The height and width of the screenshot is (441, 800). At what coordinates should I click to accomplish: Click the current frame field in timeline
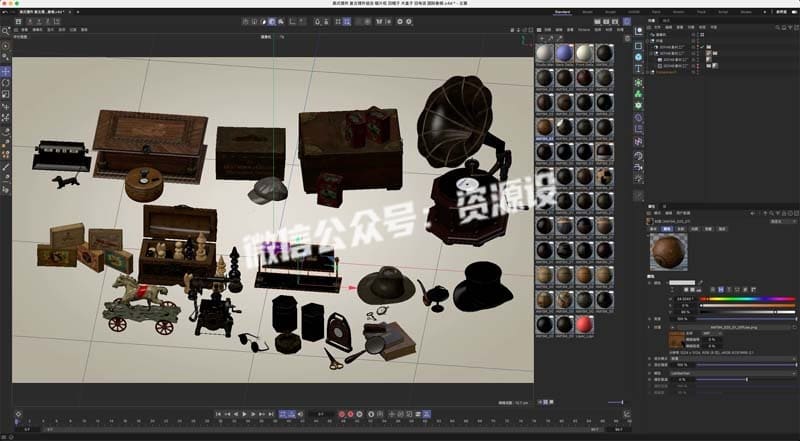(x=321, y=414)
